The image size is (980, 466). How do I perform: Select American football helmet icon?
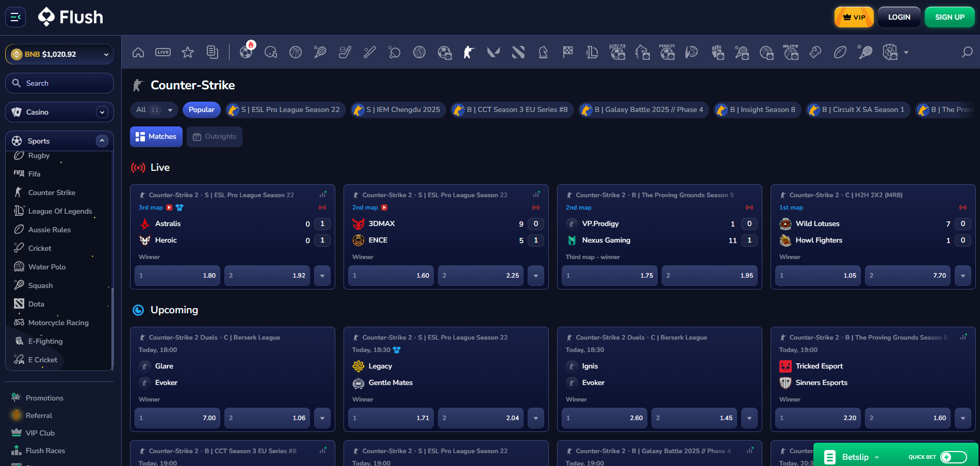point(271,52)
